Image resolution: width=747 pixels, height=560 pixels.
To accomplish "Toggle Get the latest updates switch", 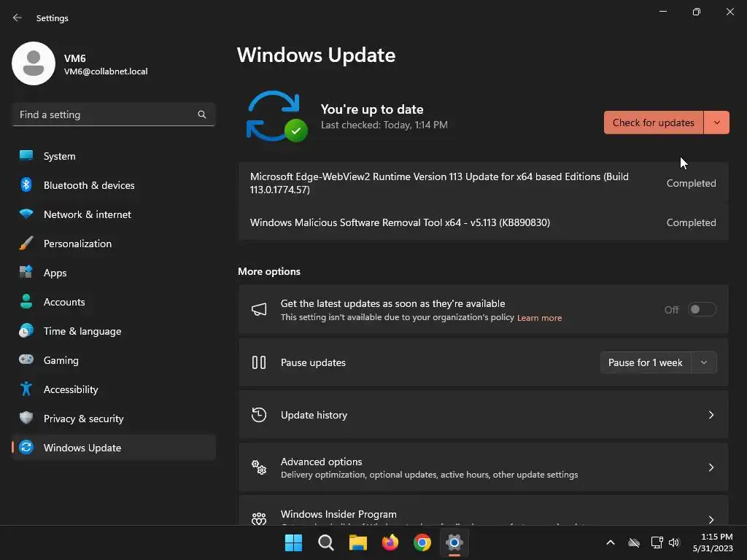I will click(x=702, y=309).
